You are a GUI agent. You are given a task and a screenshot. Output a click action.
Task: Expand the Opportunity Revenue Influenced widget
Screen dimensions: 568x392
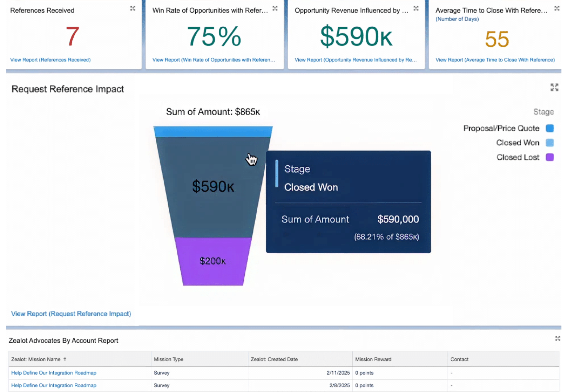coord(416,8)
